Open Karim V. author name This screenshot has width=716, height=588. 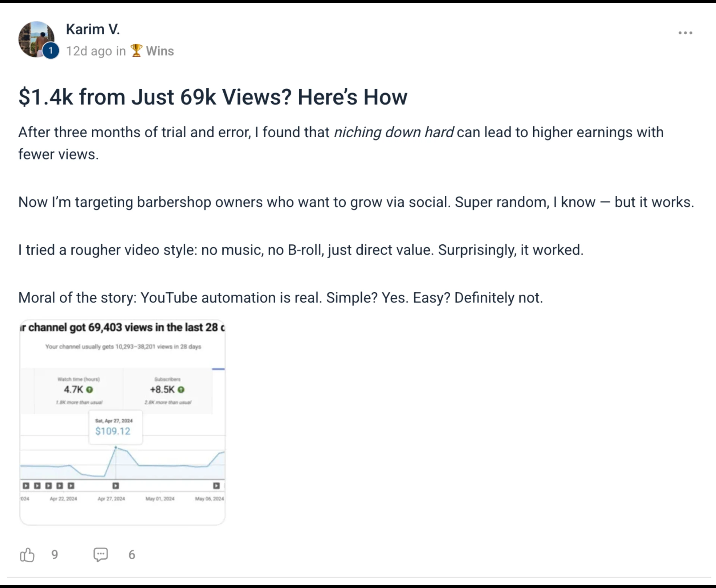[x=93, y=29]
